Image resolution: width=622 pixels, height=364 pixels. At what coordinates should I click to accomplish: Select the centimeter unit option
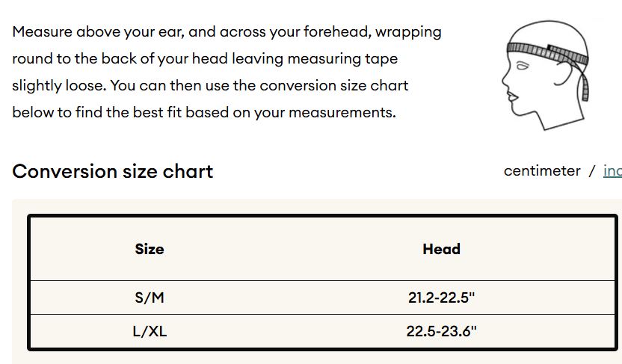click(x=542, y=171)
